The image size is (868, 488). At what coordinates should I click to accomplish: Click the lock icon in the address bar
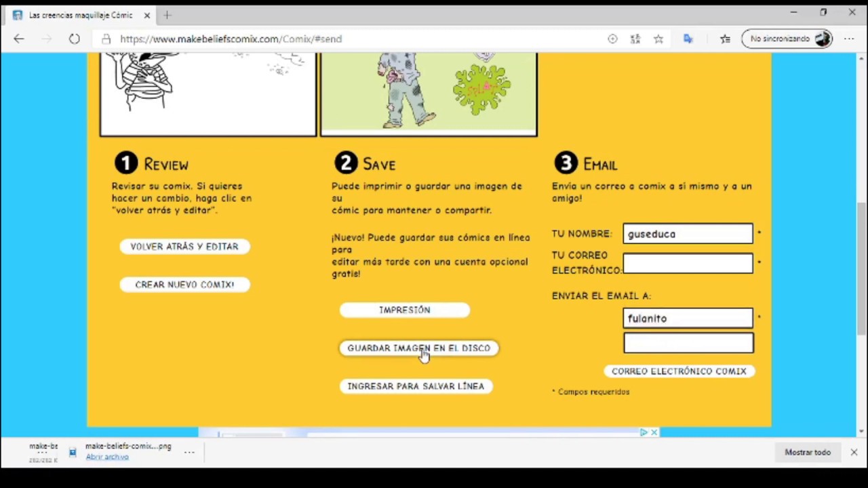click(x=106, y=39)
